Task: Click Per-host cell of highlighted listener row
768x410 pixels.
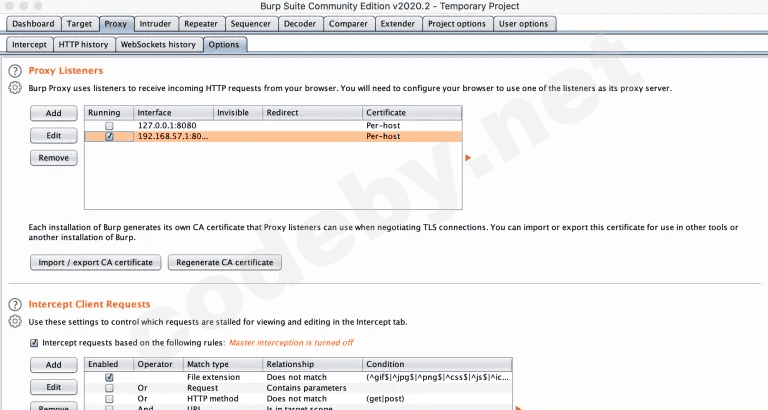Action: coord(412,137)
